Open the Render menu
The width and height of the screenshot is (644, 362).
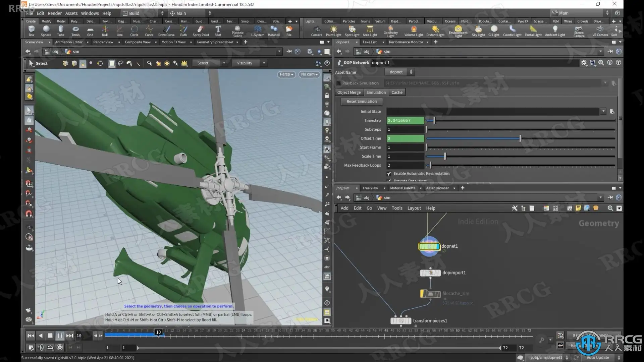pos(54,13)
